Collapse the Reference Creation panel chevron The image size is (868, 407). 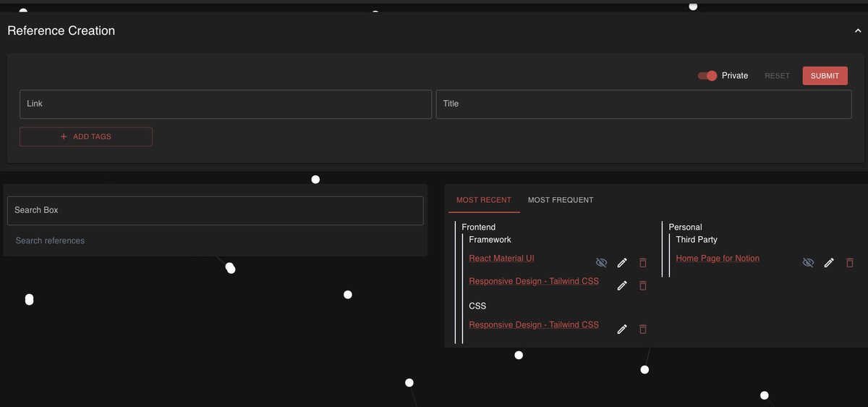[x=858, y=31]
